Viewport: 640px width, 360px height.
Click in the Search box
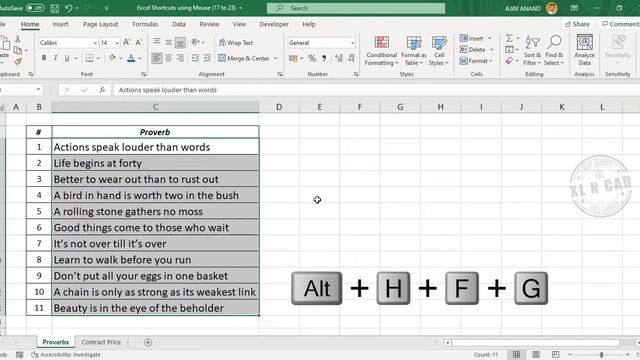click(356, 8)
